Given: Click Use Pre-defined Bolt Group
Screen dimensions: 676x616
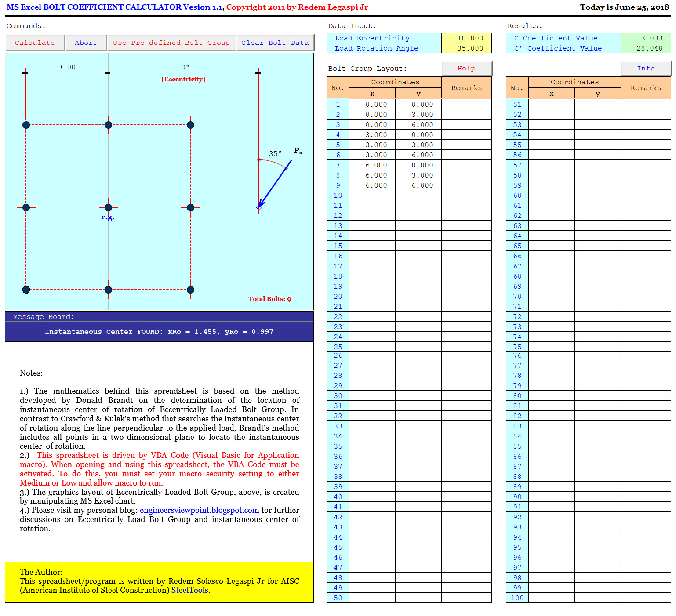Looking at the screenshot, I should (171, 43).
